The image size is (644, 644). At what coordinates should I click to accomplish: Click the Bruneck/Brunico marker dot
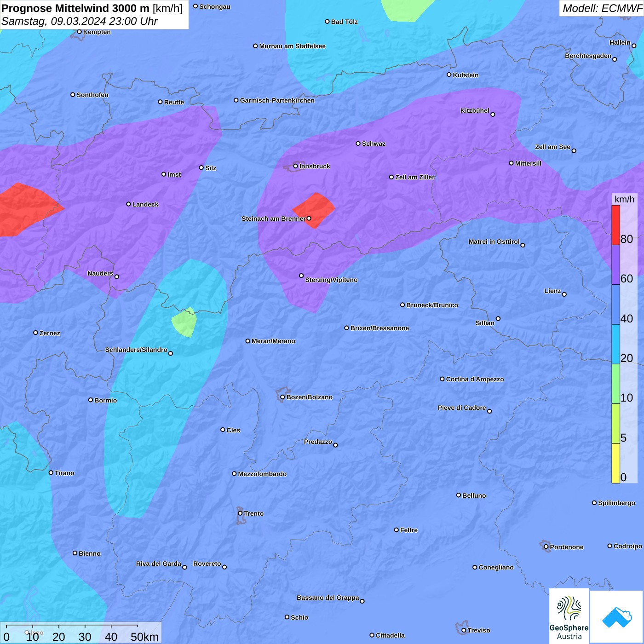402,305
